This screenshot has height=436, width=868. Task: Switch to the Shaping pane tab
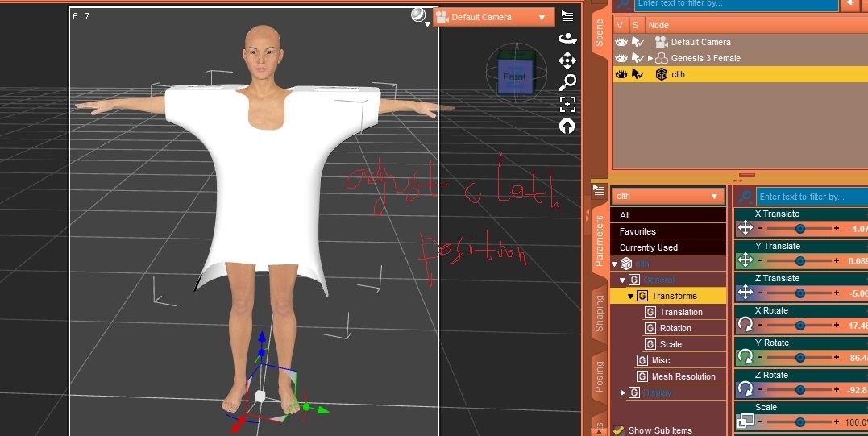(x=599, y=314)
